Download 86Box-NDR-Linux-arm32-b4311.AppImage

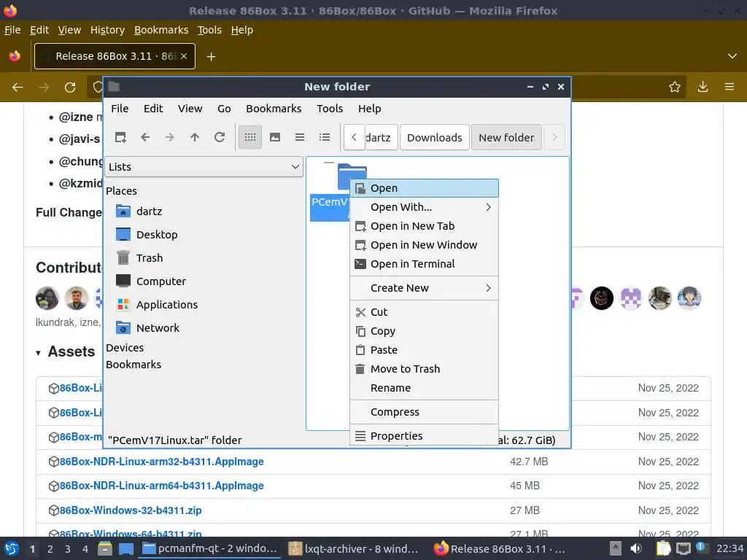click(x=161, y=462)
